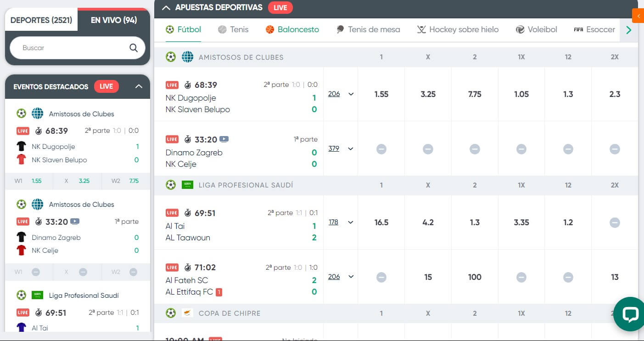Click the Buscar search field
644x341 pixels.
[x=69, y=48]
